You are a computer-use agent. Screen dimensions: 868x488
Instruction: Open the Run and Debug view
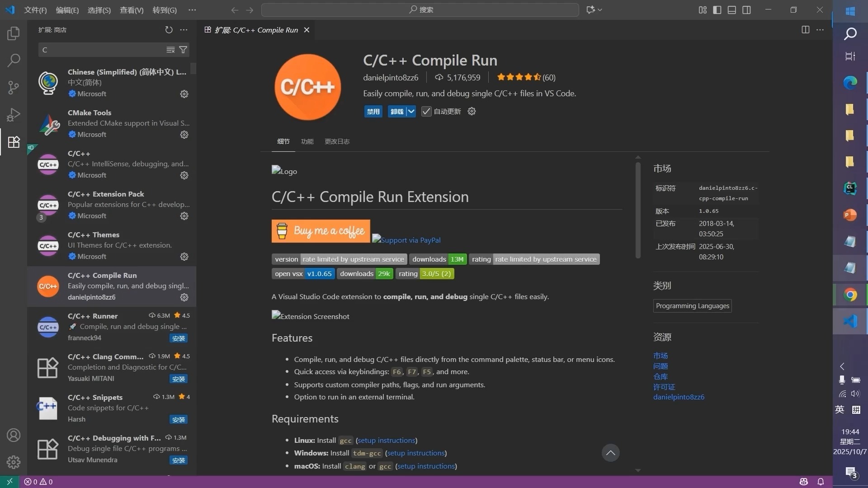[x=14, y=114]
